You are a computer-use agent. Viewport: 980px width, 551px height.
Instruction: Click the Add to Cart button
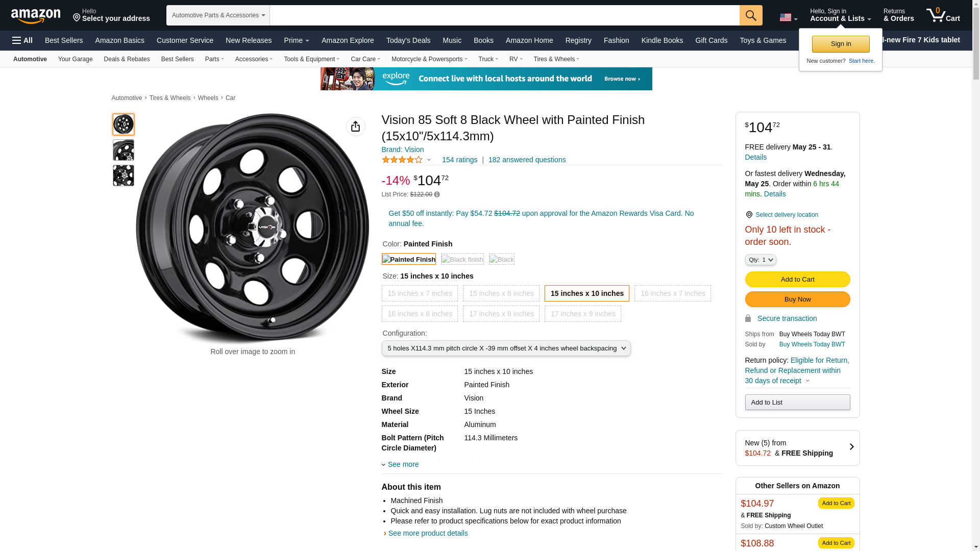(797, 280)
